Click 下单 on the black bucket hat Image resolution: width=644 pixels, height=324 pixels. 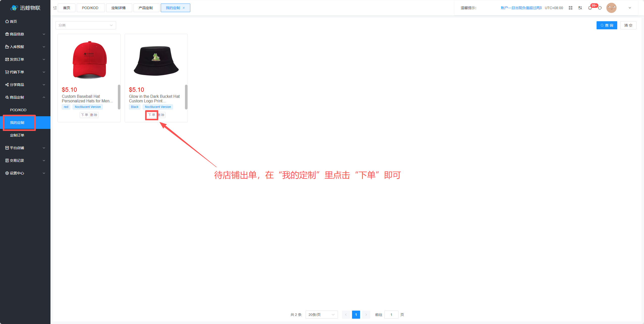pos(151,115)
